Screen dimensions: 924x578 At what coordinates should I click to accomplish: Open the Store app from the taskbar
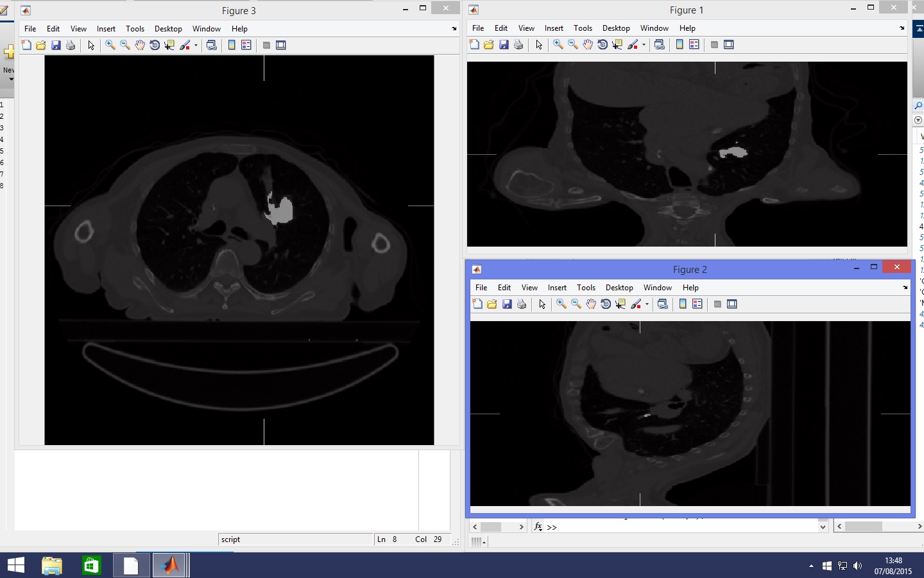(92, 565)
